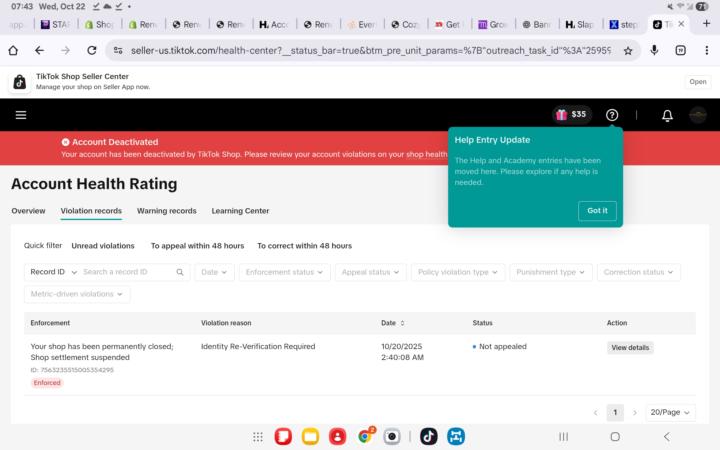Image resolution: width=720 pixels, height=450 pixels.
Task: Bookmark the page with star icon
Action: [628, 50]
